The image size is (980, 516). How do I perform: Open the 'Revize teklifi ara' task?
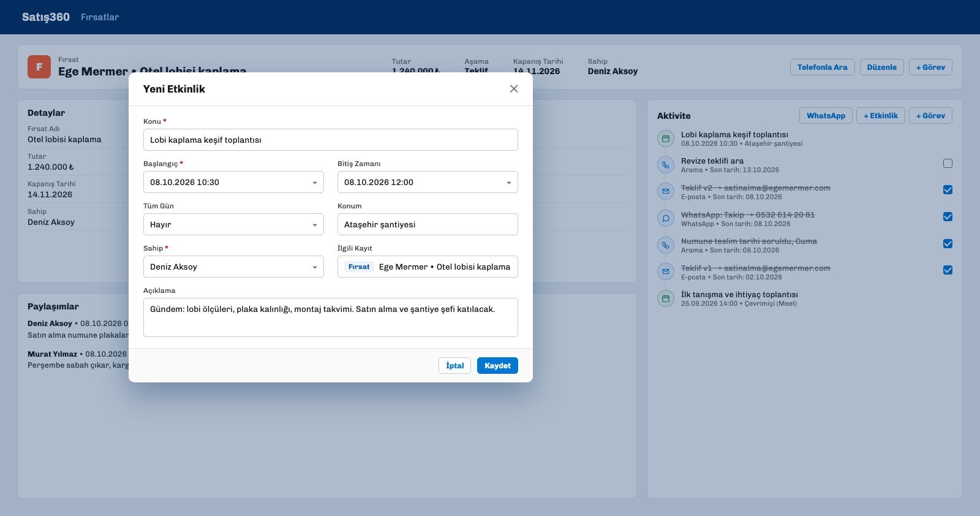(712, 161)
